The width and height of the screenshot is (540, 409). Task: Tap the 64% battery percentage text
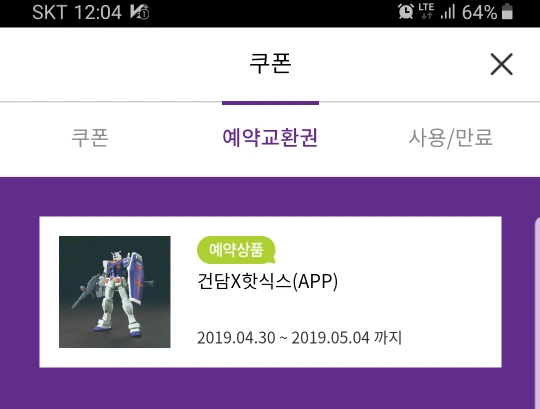479,12
